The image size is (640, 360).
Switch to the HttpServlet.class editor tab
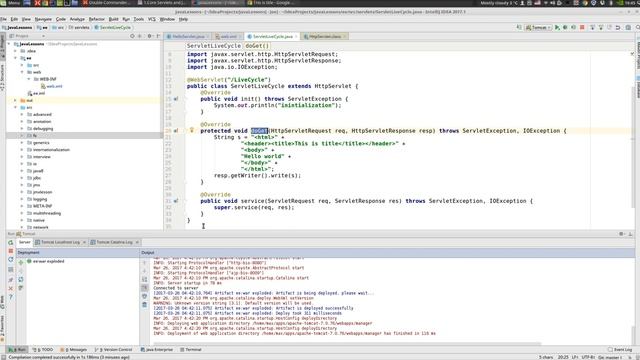click(324, 36)
